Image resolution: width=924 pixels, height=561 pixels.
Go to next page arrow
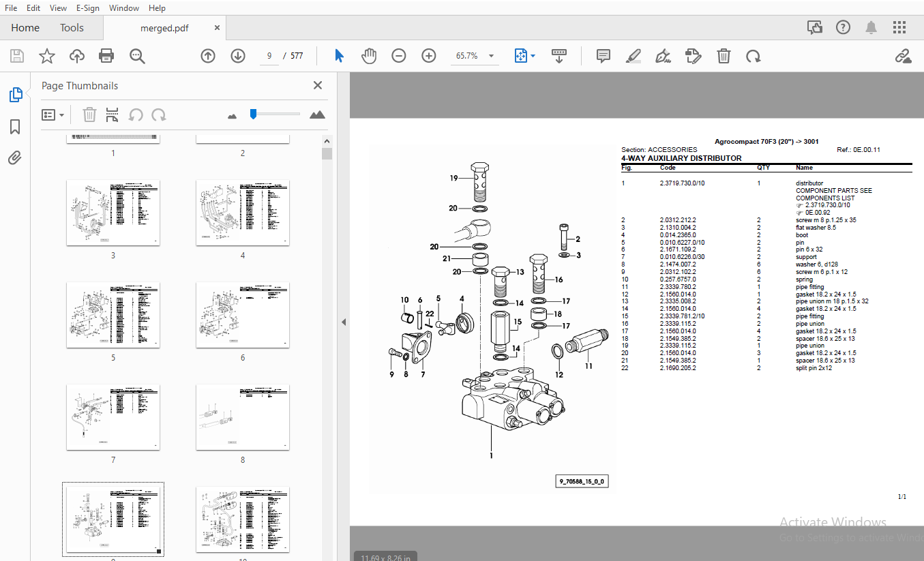(238, 56)
